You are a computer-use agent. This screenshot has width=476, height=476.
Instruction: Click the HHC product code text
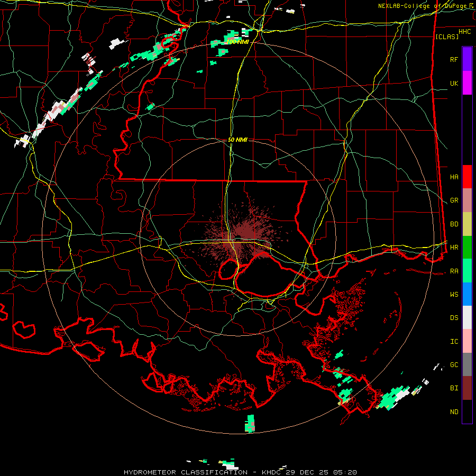464,32
